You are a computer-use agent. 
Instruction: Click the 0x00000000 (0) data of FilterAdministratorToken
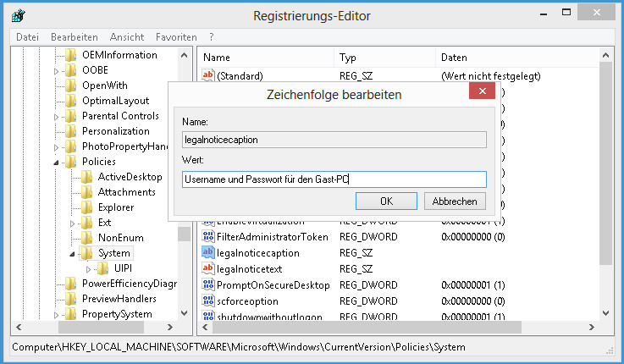(x=472, y=237)
